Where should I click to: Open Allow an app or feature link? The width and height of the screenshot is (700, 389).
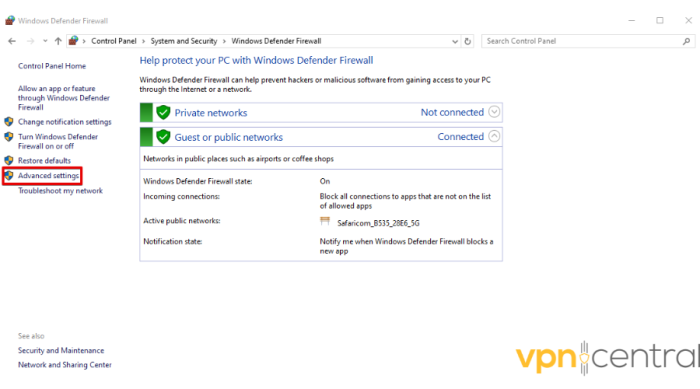coord(63,98)
